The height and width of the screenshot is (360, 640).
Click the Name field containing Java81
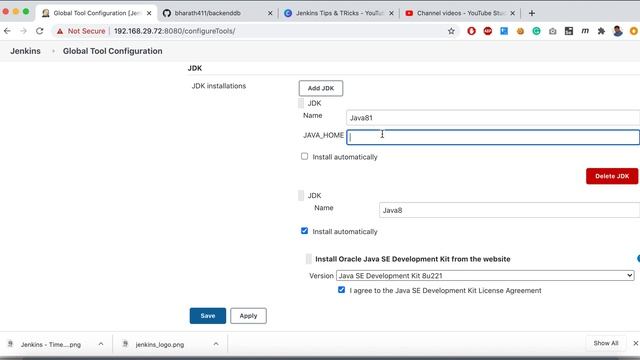click(x=493, y=118)
